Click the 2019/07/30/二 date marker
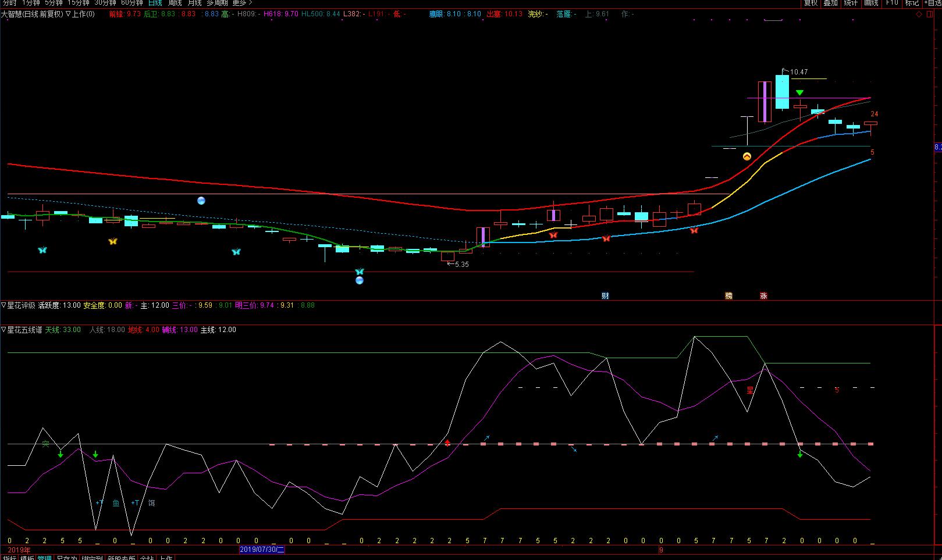 (262, 549)
